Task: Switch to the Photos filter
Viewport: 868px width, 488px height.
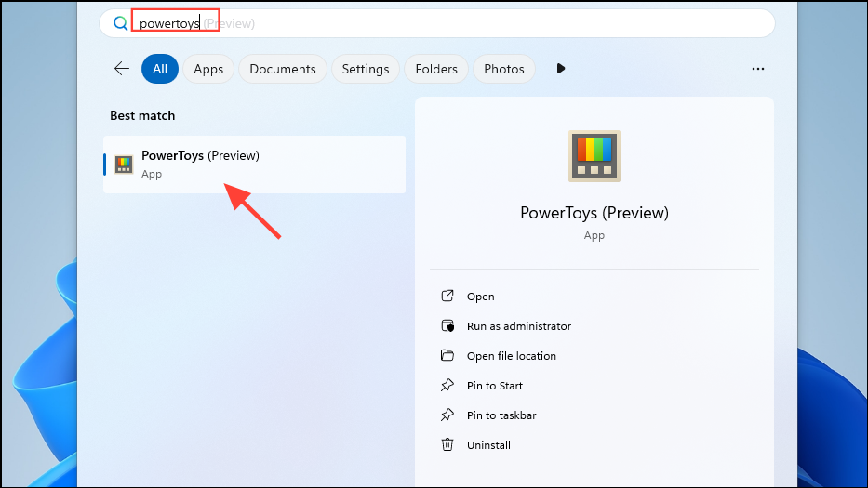Action: click(503, 69)
